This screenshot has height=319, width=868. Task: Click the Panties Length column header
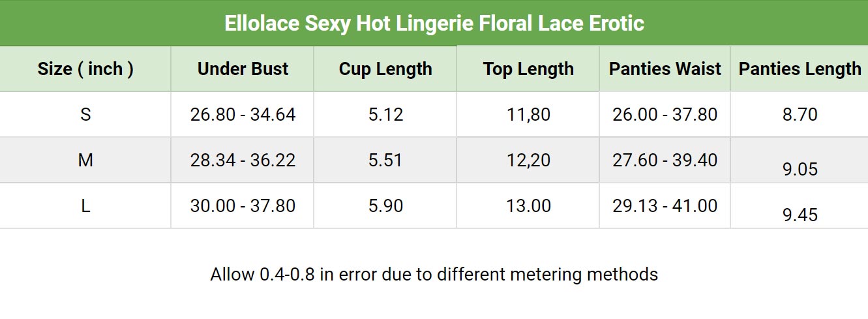[800, 69]
